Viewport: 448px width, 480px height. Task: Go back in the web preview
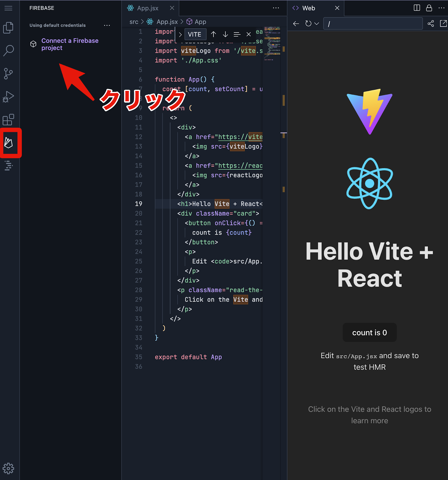[x=296, y=24]
